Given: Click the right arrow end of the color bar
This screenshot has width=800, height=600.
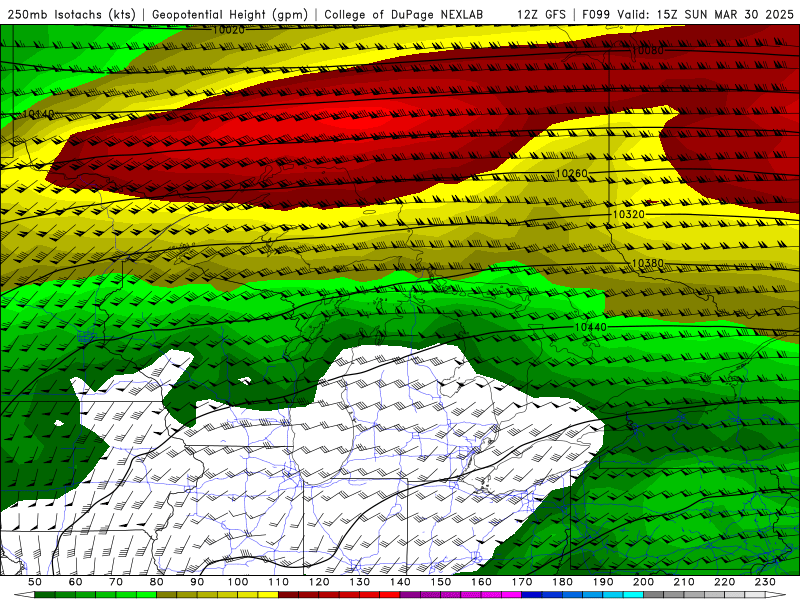Looking at the screenshot, I should click(x=776, y=595).
